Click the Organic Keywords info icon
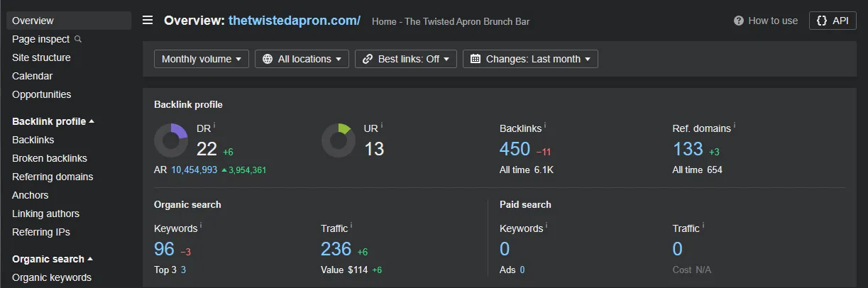868x288 pixels. point(201,226)
